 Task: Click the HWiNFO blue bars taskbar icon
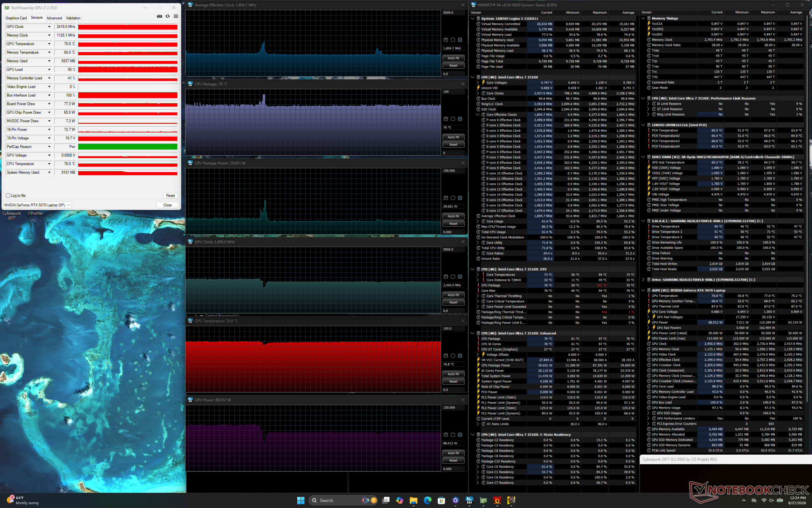point(469,500)
